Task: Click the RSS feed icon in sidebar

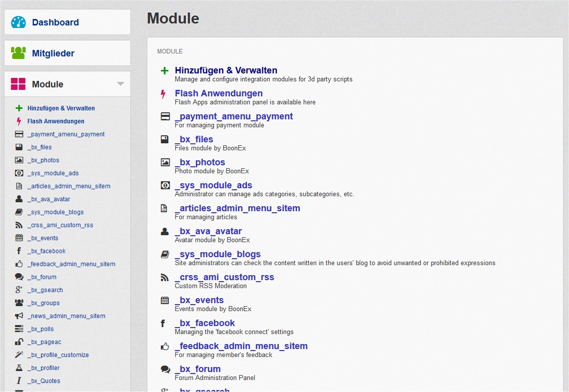Action: click(x=19, y=225)
